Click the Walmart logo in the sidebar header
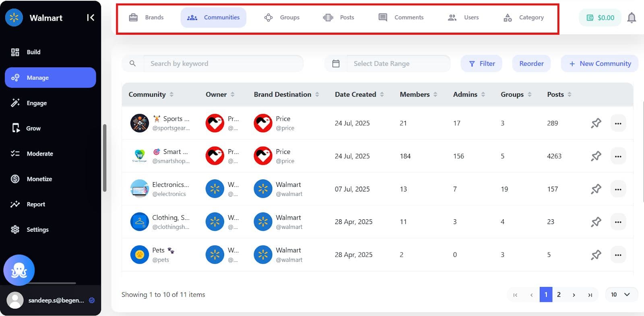This screenshot has width=644, height=316. (x=14, y=18)
